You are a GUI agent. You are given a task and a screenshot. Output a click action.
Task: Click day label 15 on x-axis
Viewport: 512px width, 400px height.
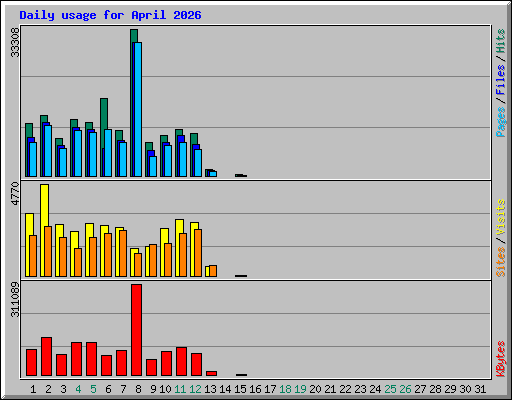click(240, 389)
